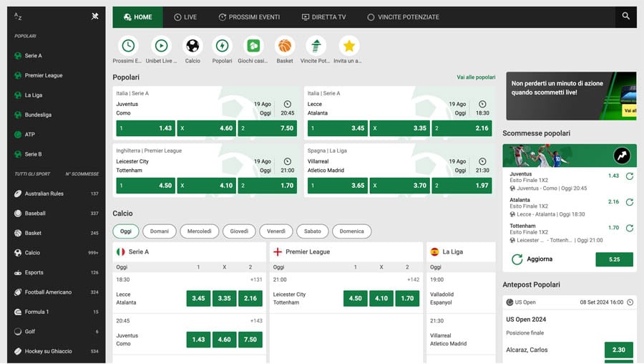Click the 5.25 combined odds button
The image size is (644, 364).
pos(615,259)
